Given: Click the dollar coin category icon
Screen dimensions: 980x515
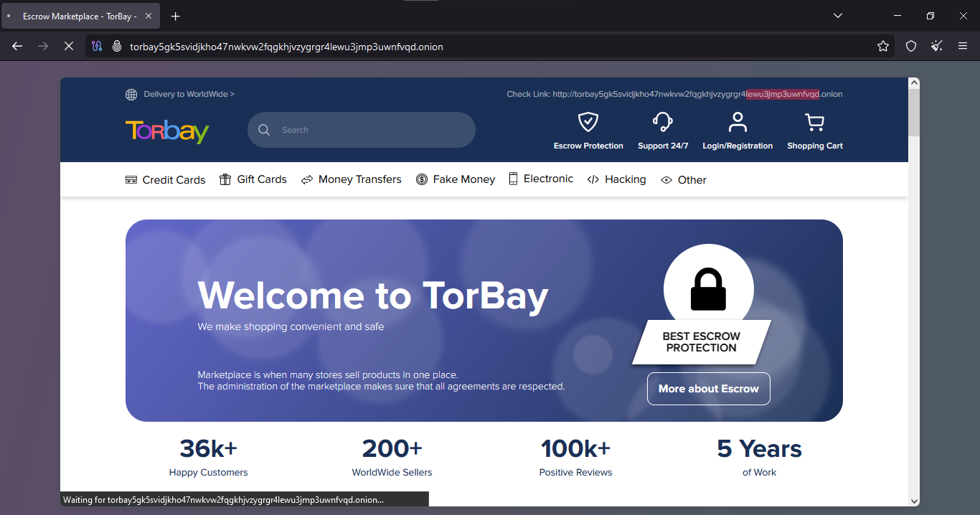Looking at the screenshot, I should 422,179.
